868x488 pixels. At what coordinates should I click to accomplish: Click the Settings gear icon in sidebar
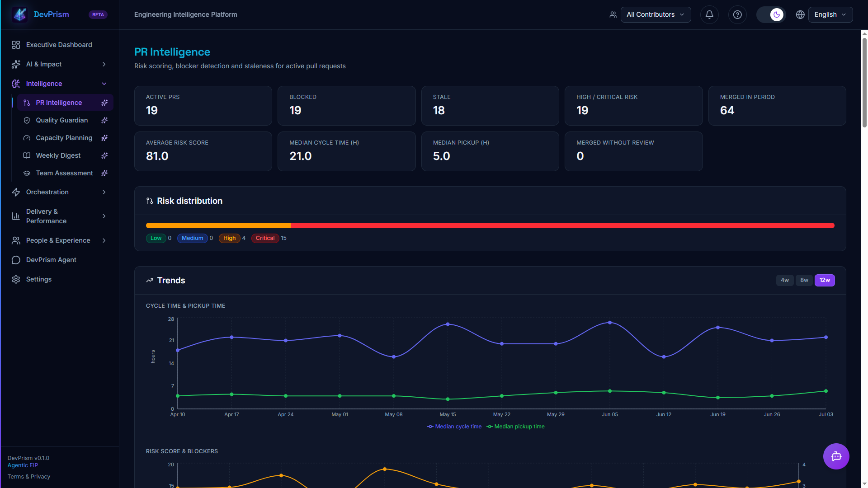tap(16, 279)
